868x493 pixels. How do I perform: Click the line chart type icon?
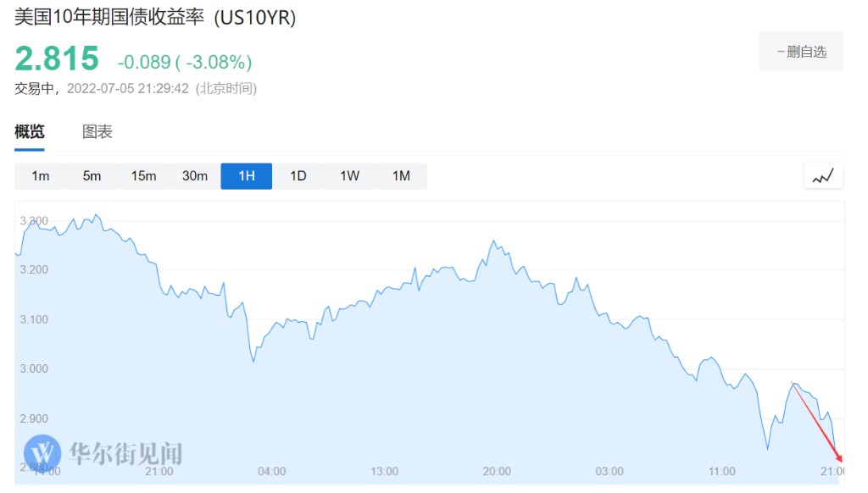[822, 176]
